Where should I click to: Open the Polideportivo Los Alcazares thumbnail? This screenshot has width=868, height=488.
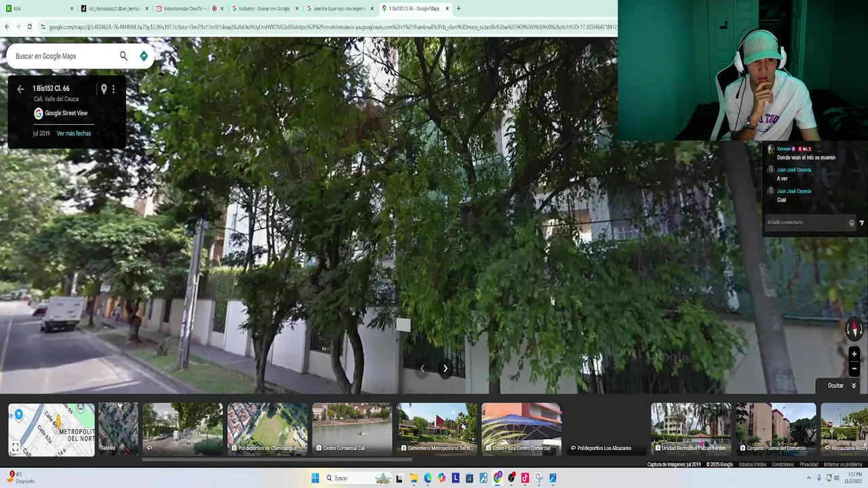[606, 428]
